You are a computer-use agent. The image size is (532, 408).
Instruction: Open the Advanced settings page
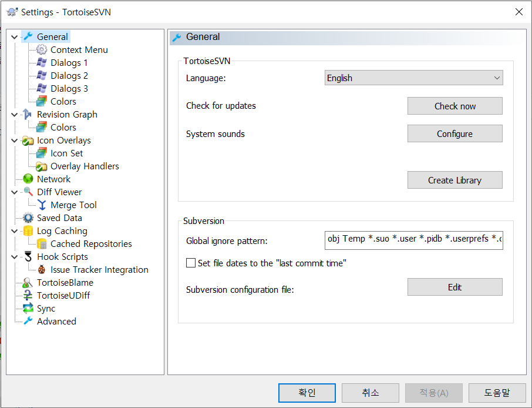coord(56,321)
